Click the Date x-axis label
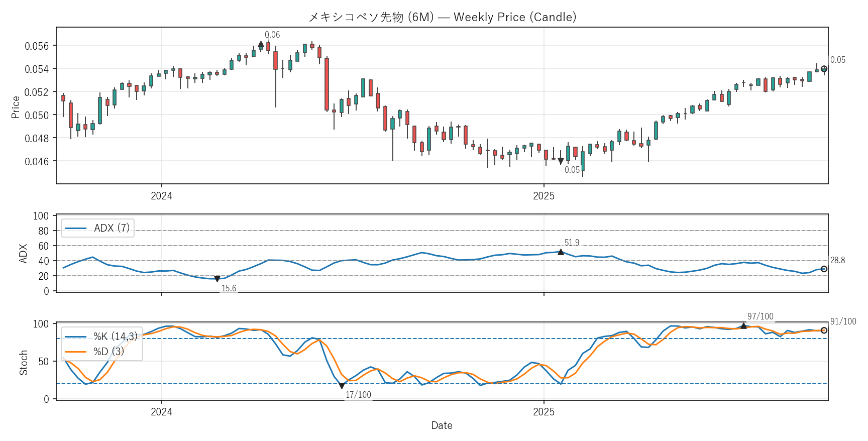This screenshot has height=441, width=868. [442, 425]
